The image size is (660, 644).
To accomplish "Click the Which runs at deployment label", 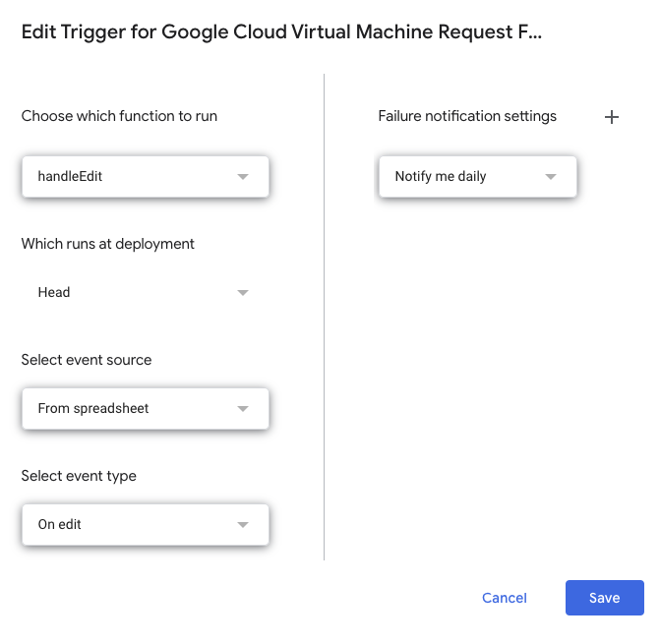I will pos(108,244).
